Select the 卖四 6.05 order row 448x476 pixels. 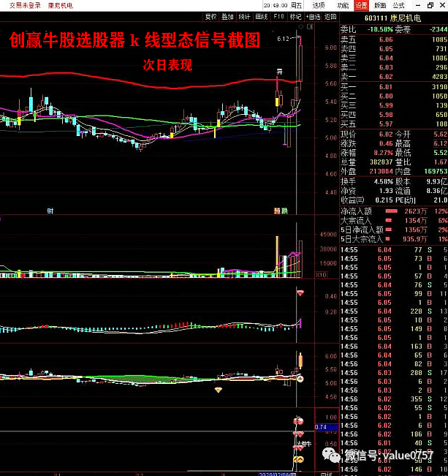tap(394, 48)
